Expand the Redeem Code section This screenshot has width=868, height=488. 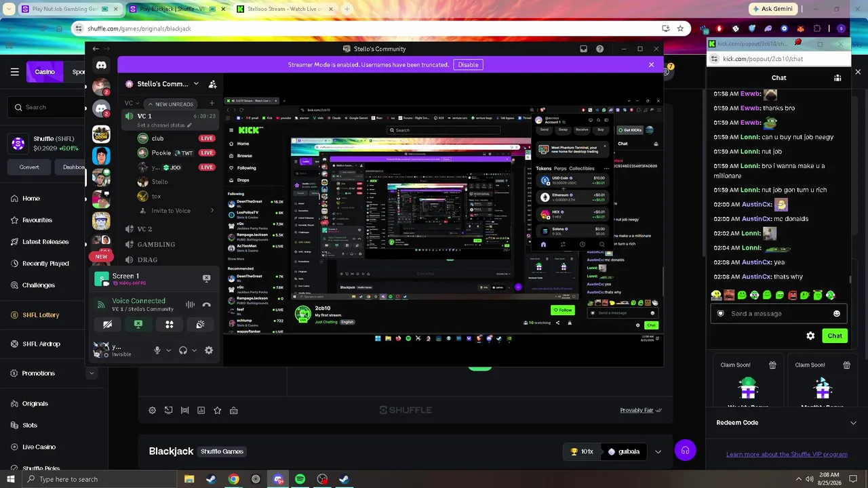pos(853,423)
